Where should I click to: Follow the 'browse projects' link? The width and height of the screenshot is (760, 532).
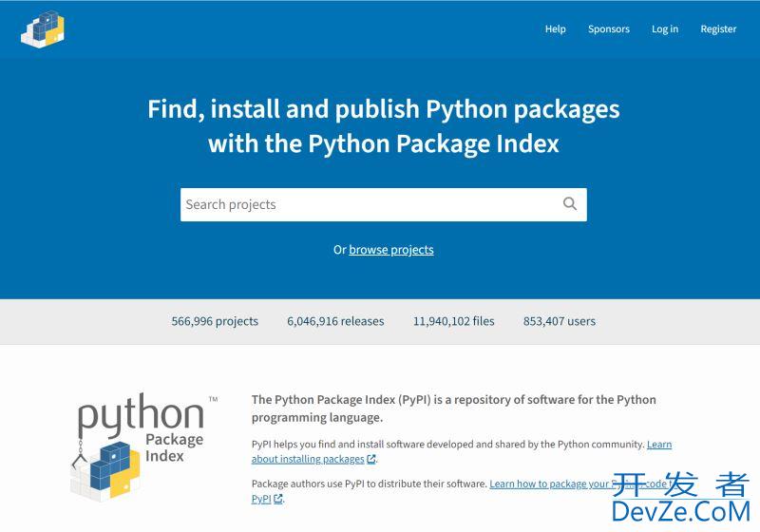coord(390,250)
